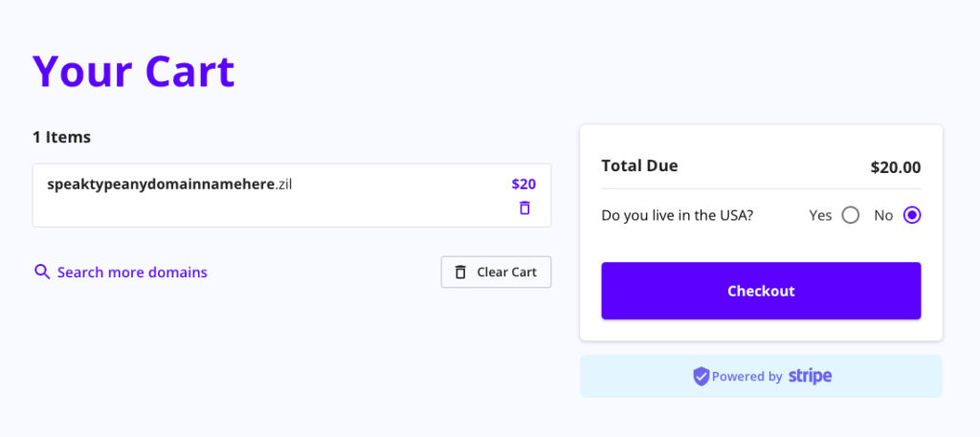Click the "Yes" label text

pyautogui.click(x=820, y=215)
